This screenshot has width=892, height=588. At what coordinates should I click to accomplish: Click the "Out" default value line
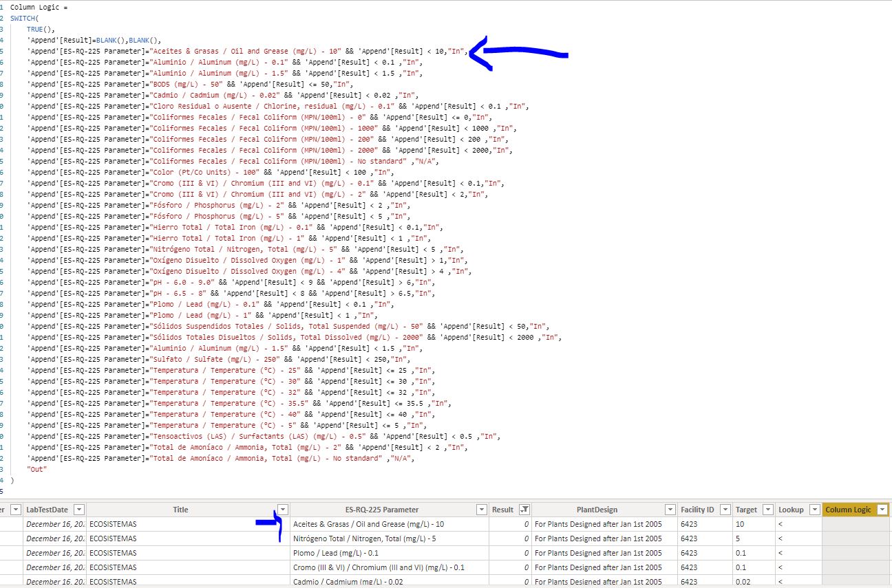[x=36, y=469]
